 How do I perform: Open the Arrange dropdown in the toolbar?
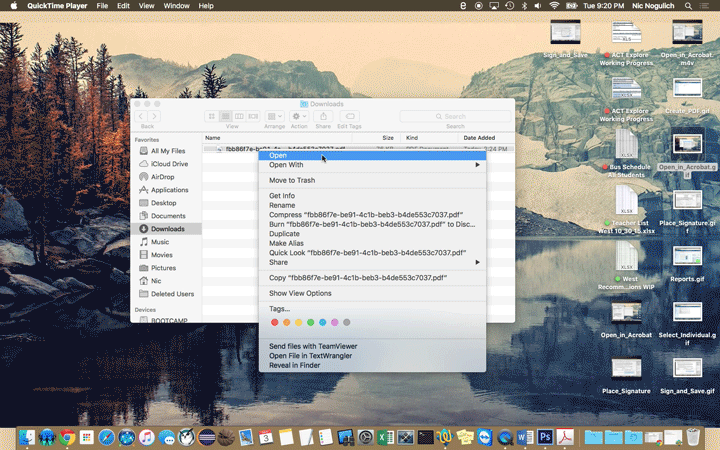point(274,117)
